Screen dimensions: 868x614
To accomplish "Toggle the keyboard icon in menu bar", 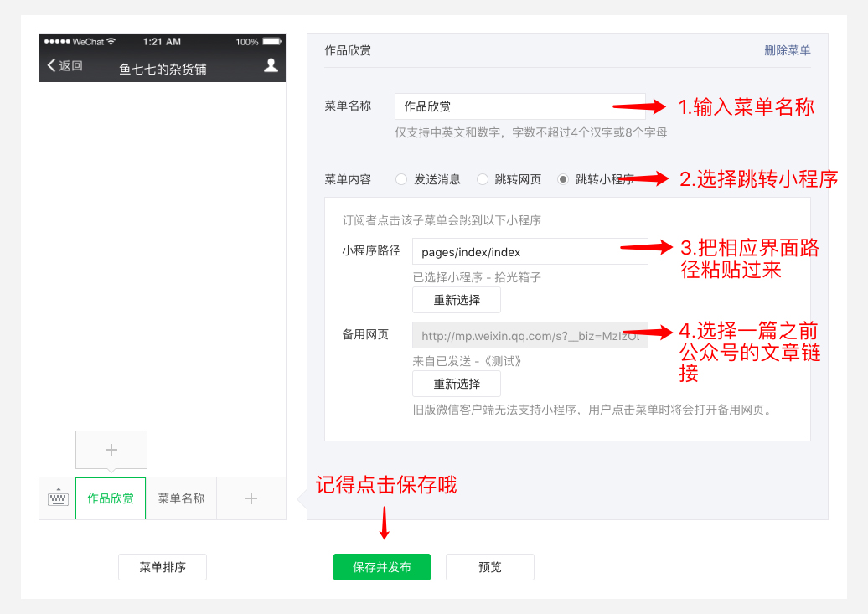I will tap(58, 498).
